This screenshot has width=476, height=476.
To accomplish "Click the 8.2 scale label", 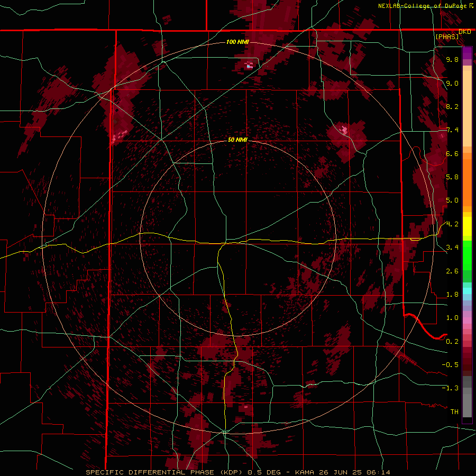I will [x=452, y=106].
